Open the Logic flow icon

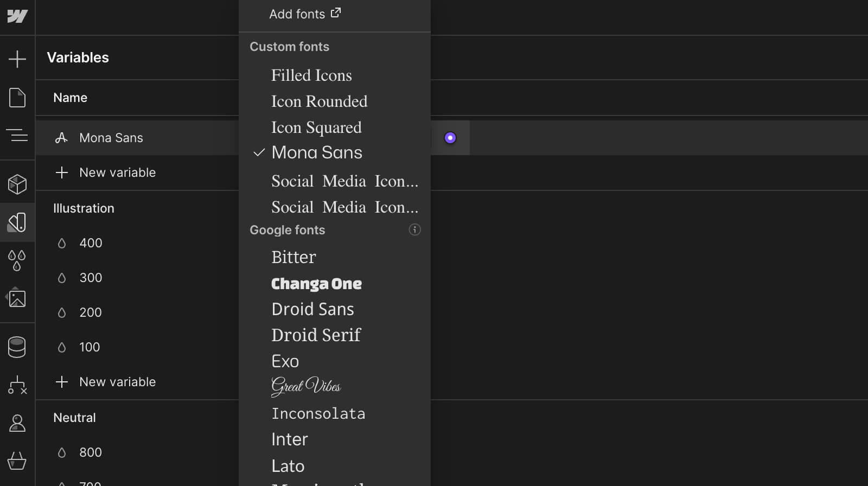[x=17, y=385]
